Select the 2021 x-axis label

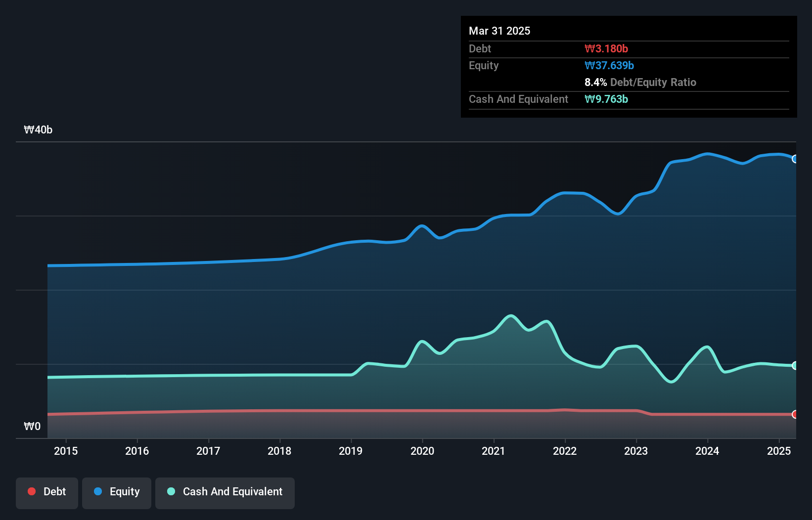[x=494, y=451]
